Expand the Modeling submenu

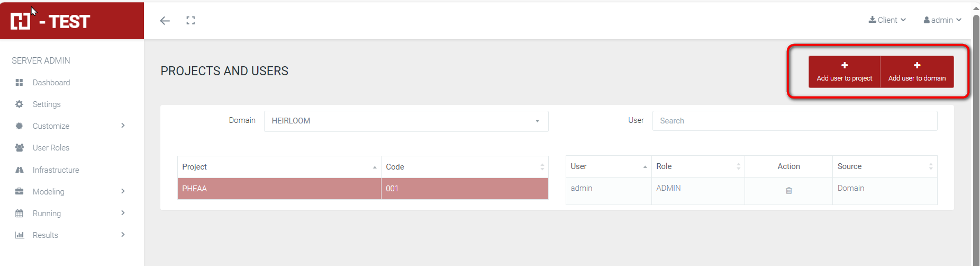pos(123,191)
